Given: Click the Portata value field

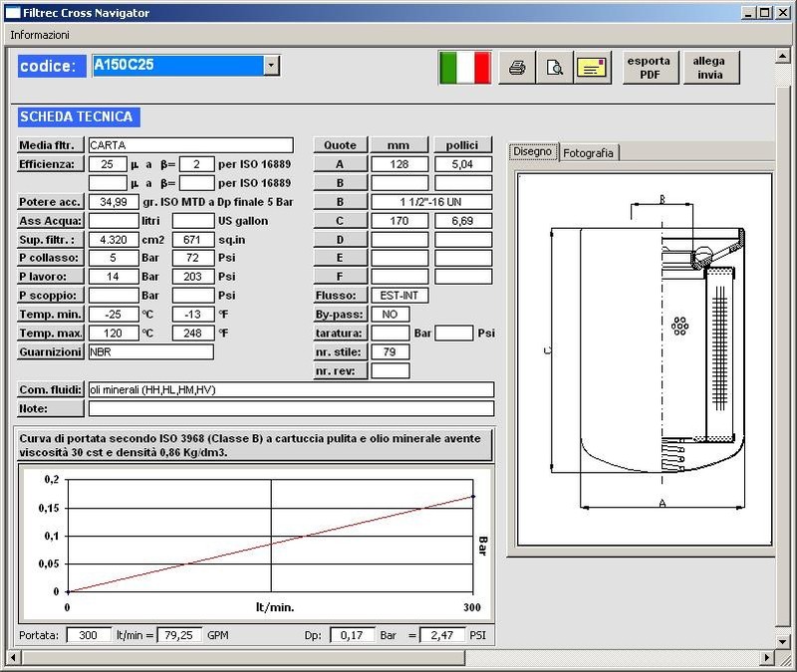Looking at the screenshot, I should pyautogui.click(x=89, y=634).
